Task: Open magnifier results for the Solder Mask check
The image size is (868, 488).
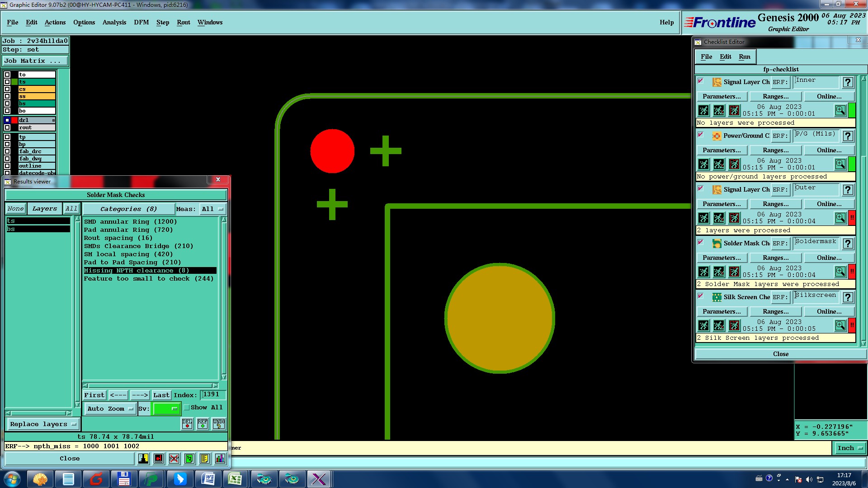Action: (840, 272)
